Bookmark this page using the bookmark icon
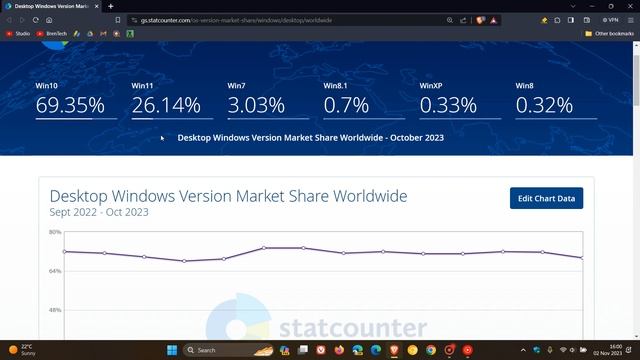 point(118,20)
